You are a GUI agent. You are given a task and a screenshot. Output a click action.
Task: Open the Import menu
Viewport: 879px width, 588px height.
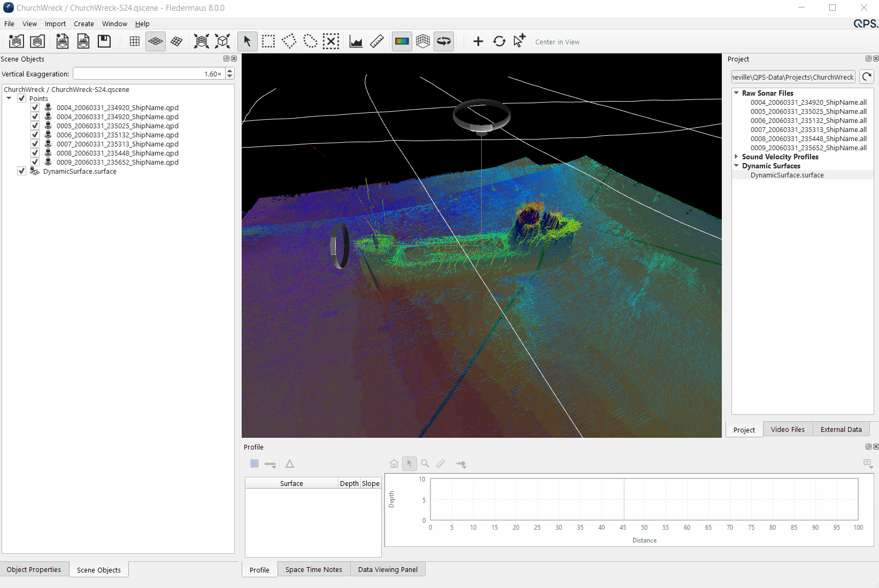[x=55, y=24]
